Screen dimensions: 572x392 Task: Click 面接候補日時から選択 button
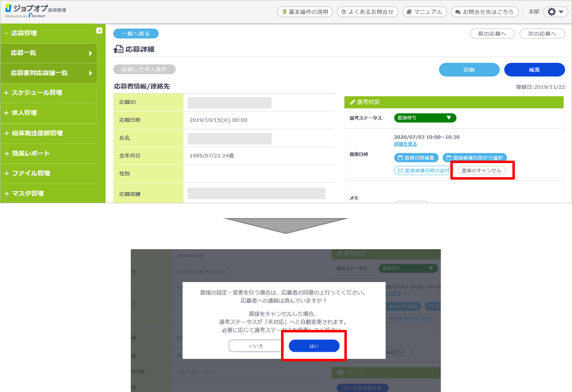[x=474, y=158]
